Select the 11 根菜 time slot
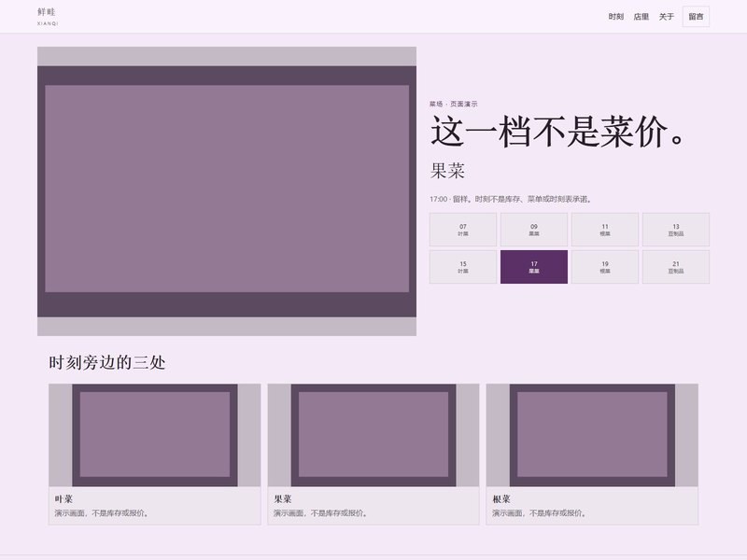The image size is (747, 560). 605,230
